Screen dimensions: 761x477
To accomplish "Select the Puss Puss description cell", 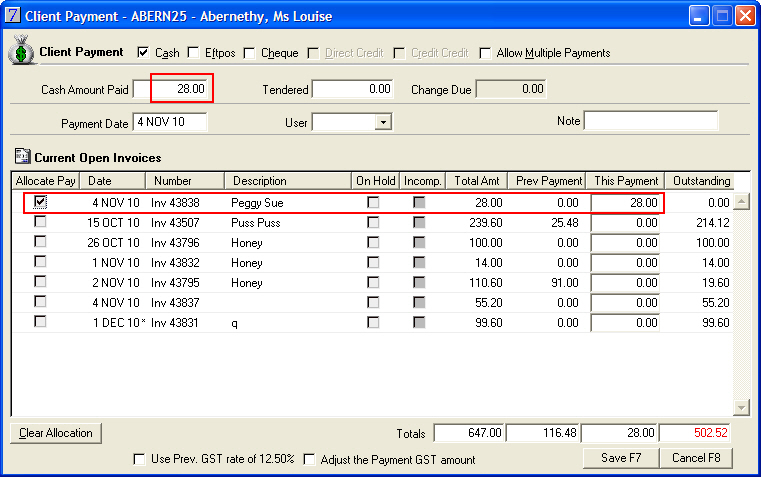I will tap(256, 223).
